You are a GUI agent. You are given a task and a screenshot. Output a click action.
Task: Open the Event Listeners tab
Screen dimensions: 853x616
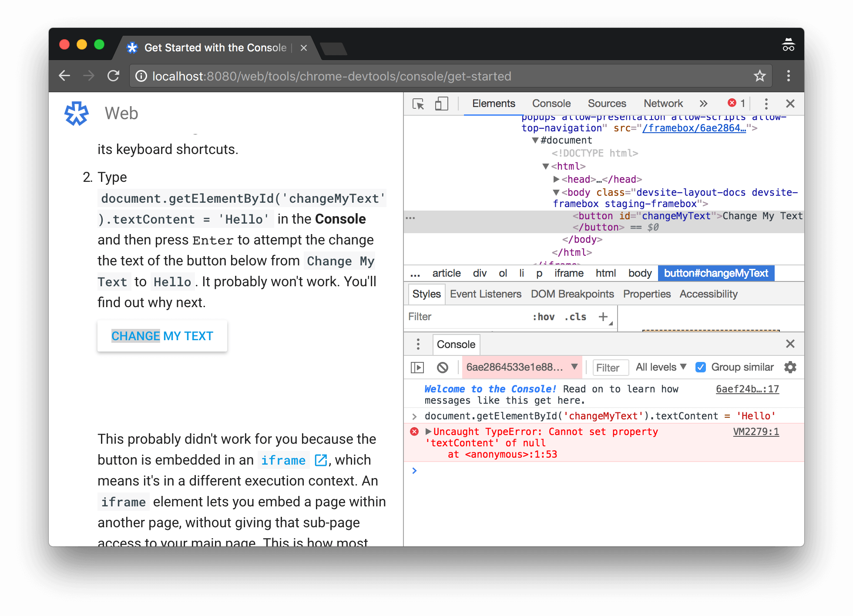click(485, 294)
